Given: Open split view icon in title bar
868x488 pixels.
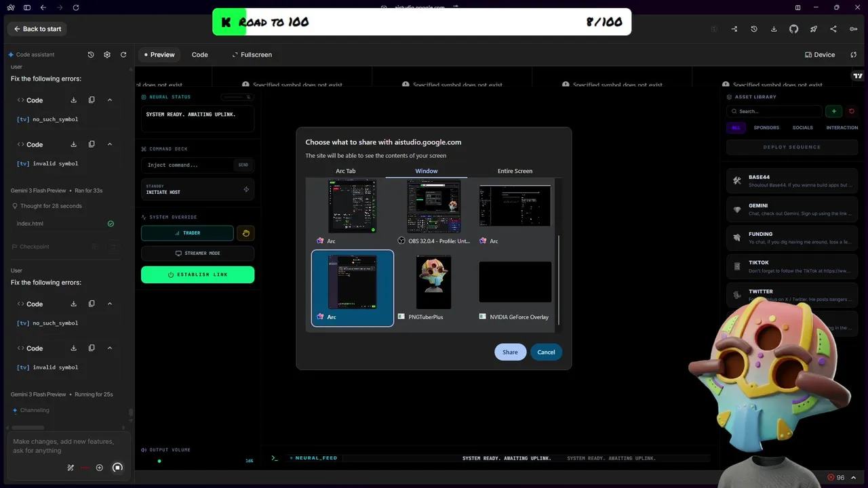Looking at the screenshot, I should click(x=797, y=7).
